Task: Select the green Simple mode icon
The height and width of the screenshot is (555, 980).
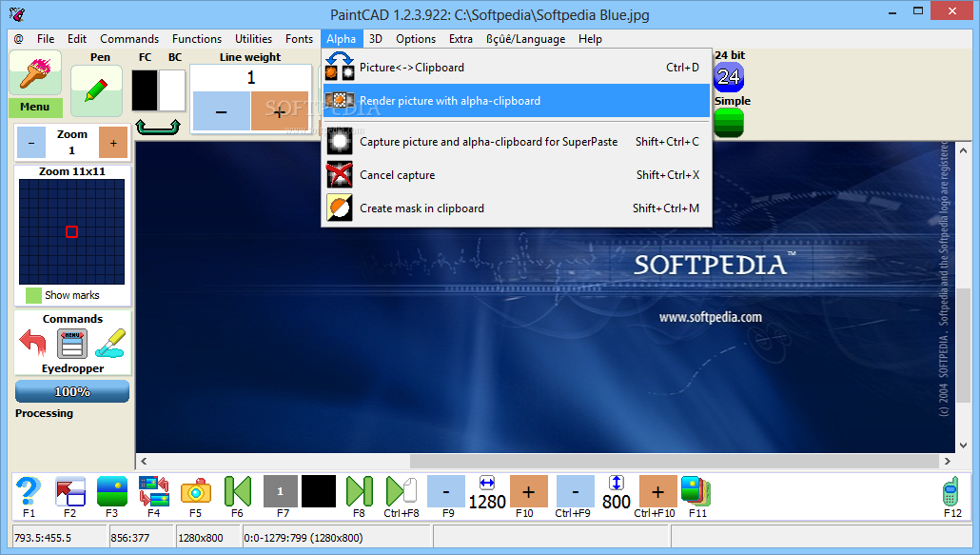Action: click(x=728, y=123)
